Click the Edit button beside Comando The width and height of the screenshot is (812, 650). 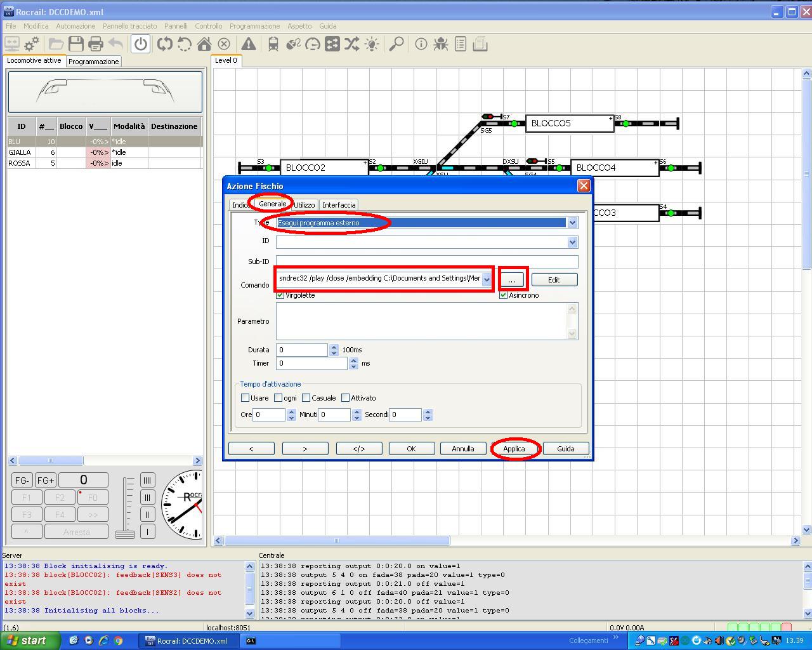click(554, 280)
